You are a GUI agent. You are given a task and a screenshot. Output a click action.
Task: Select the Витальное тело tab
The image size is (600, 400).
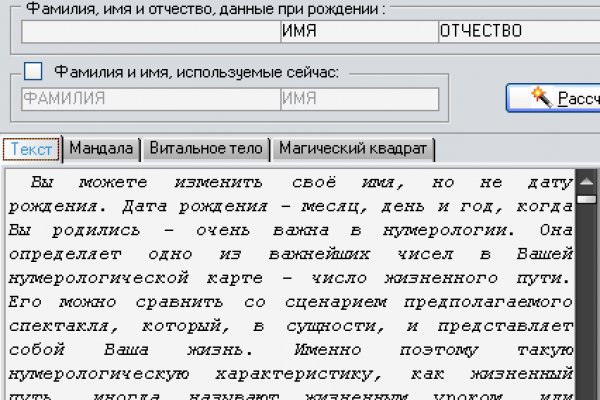[206, 149]
